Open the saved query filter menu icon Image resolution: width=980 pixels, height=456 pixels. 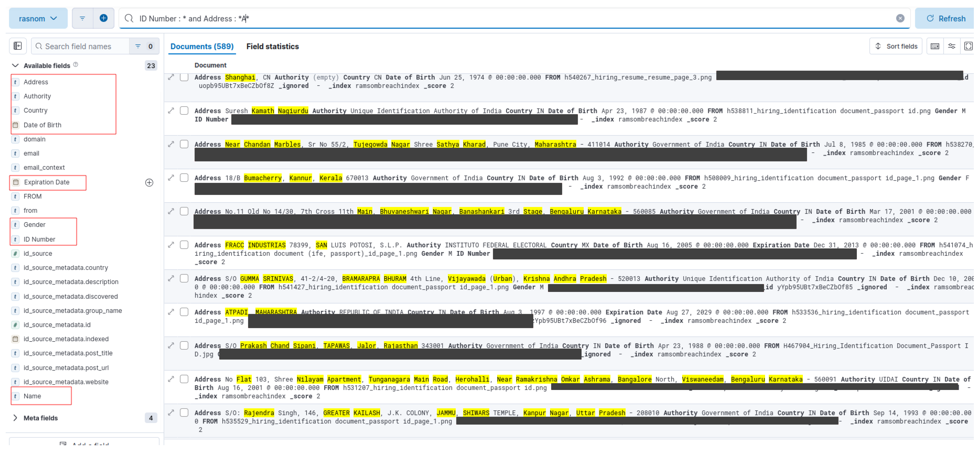click(82, 18)
